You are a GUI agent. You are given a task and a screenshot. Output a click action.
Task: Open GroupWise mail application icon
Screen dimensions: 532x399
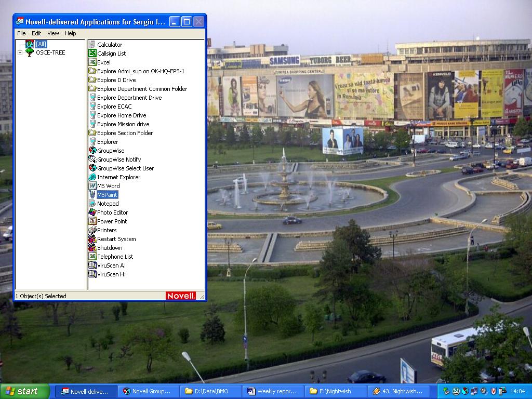coord(92,151)
